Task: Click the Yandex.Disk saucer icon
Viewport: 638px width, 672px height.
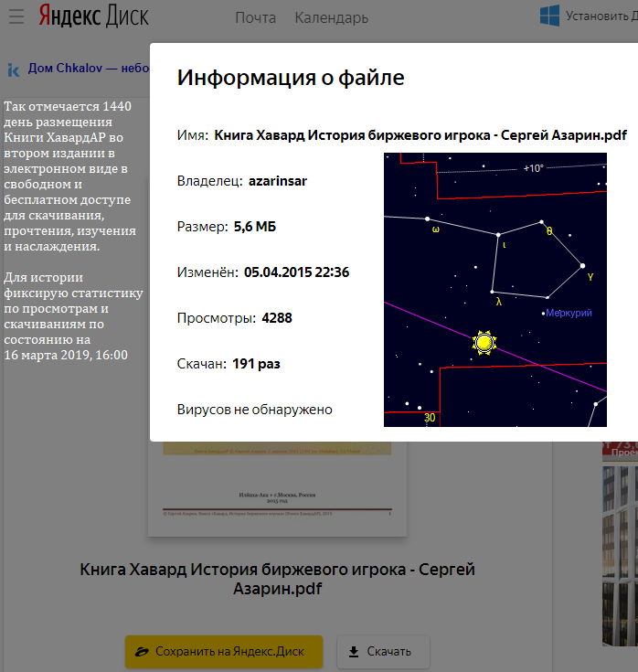Action: pyautogui.click(x=142, y=652)
